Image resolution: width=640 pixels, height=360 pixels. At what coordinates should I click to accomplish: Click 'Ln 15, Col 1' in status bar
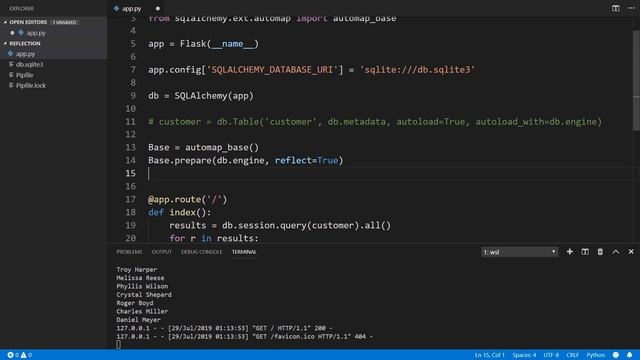490,355
